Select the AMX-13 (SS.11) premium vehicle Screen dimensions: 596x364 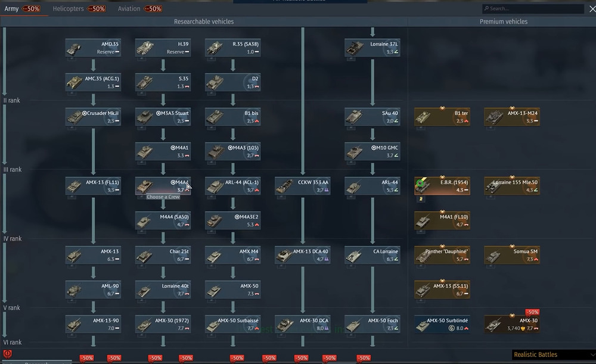click(x=442, y=290)
